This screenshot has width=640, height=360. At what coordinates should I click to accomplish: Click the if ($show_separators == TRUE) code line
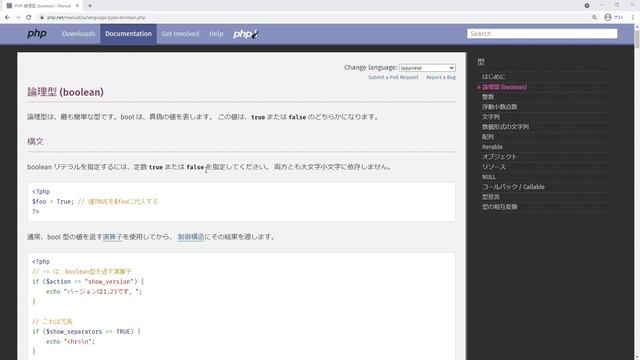pos(86,332)
